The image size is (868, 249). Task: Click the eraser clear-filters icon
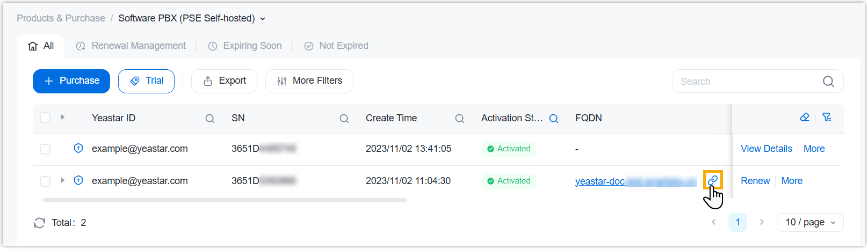point(805,117)
